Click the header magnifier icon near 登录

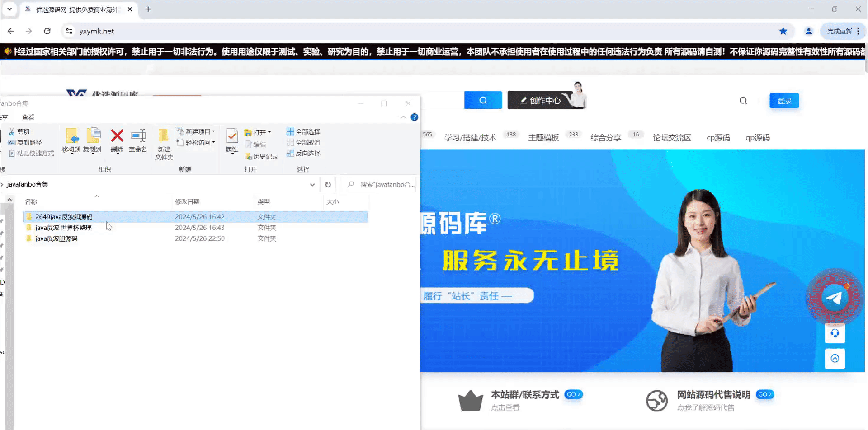click(x=743, y=101)
